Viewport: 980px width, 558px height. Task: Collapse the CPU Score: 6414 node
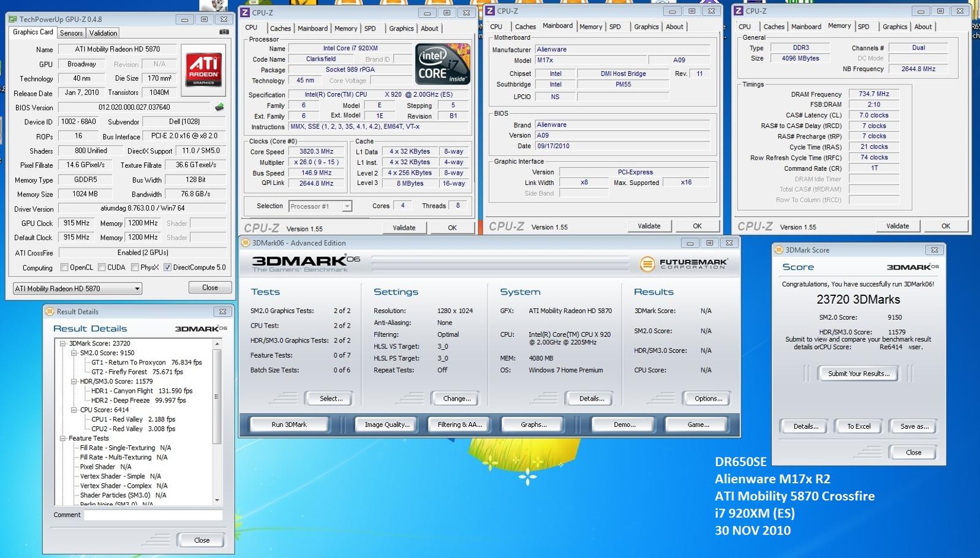[73, 410]
